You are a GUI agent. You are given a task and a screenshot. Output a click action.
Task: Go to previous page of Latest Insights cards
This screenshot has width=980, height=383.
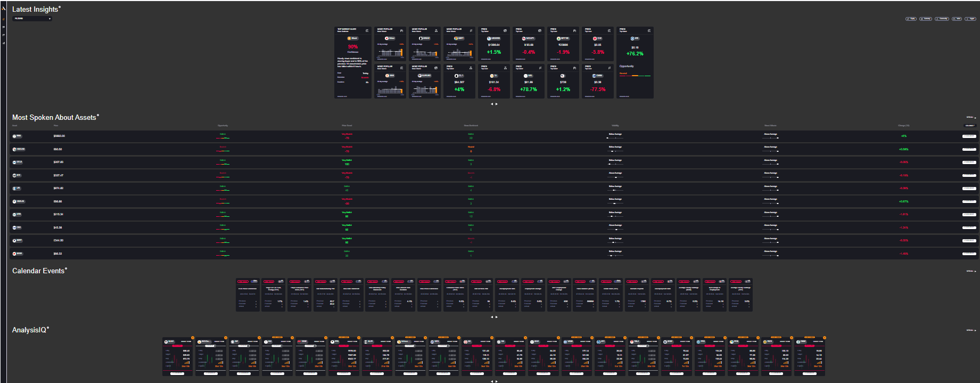point(492,104)
